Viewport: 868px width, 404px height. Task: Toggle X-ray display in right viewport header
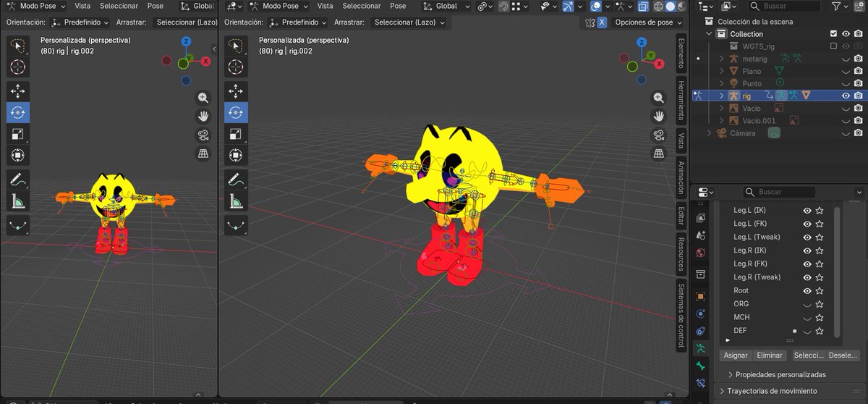(643, 6)
